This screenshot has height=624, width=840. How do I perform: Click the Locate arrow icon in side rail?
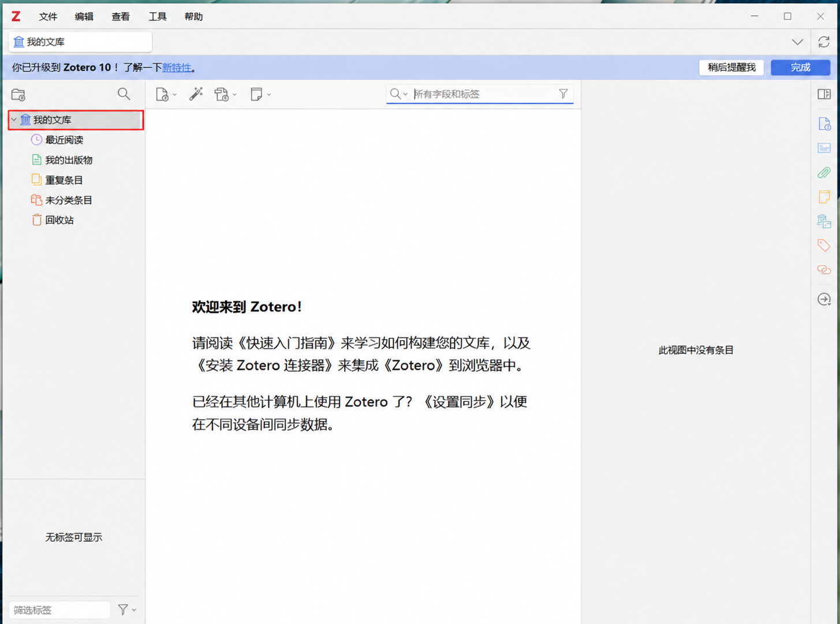point(824,299)
